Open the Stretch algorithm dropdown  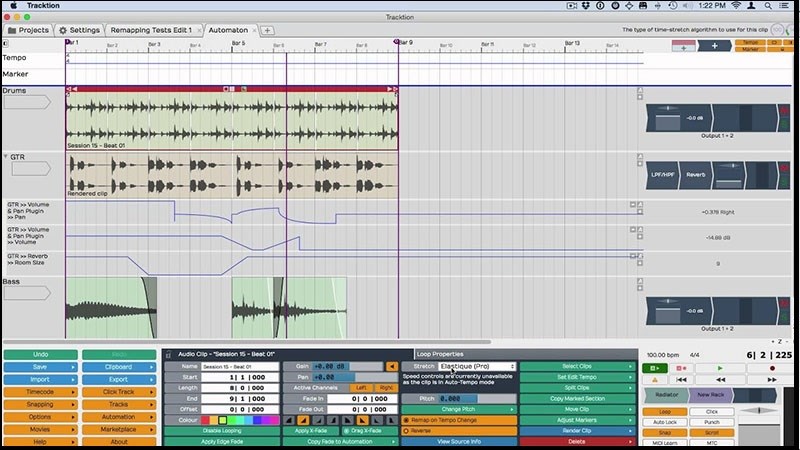tap(477, 367)
